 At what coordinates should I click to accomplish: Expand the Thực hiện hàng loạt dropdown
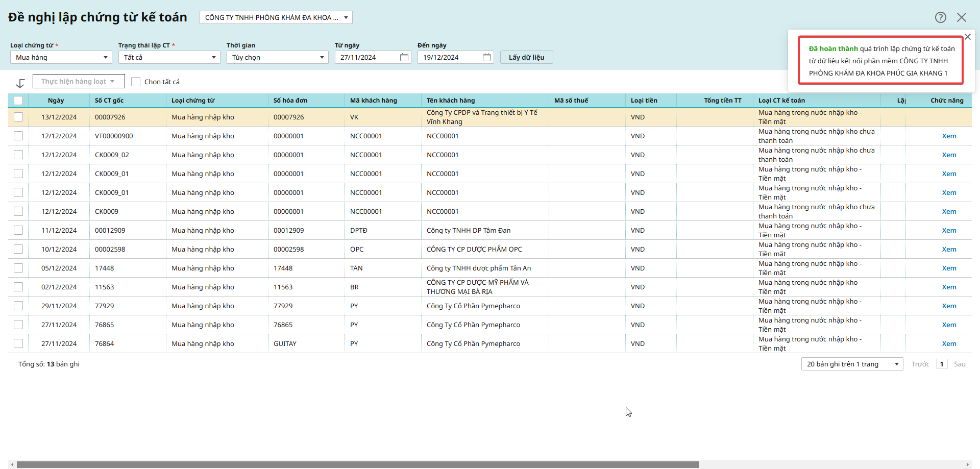pyautogui.click(x=79, y=81)
